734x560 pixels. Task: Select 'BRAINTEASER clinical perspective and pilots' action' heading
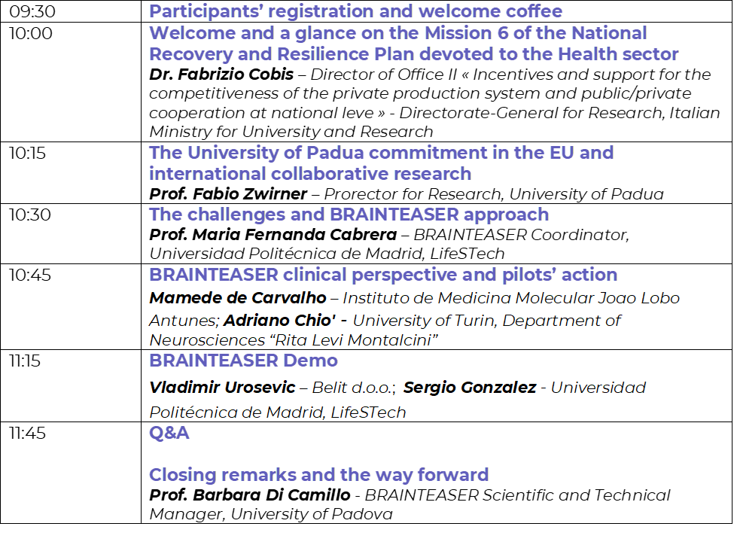tap(383, 275)
